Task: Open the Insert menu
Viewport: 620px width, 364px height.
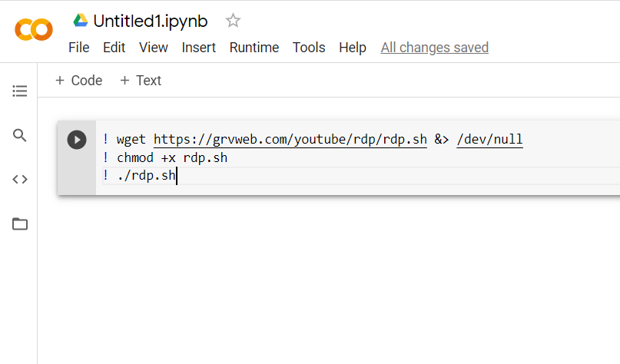Action: click(x=198, y=48)
